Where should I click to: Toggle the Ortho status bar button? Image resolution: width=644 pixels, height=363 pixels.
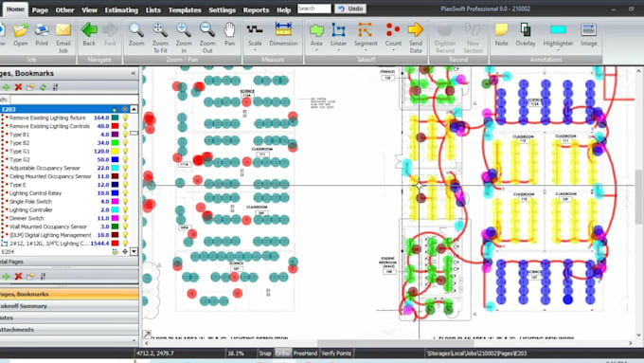tap(282, 354)
